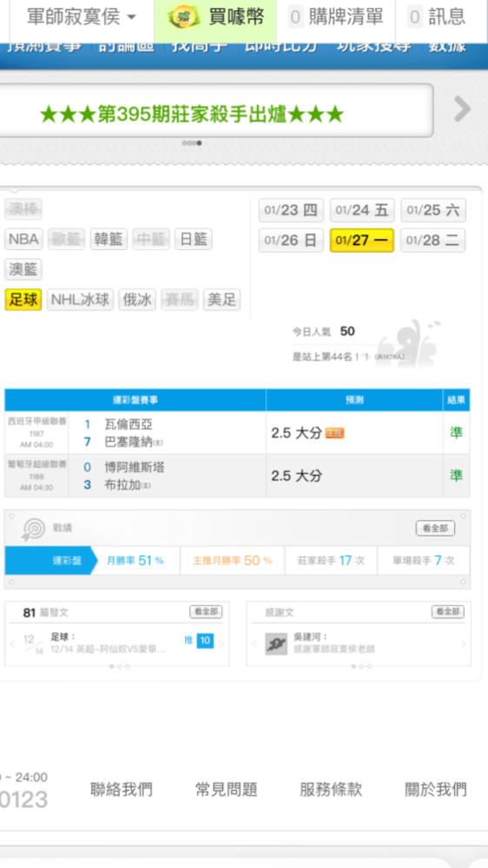Switch to date 01/28 二
The image size is (488, 868).
click(x=433, y=240)
